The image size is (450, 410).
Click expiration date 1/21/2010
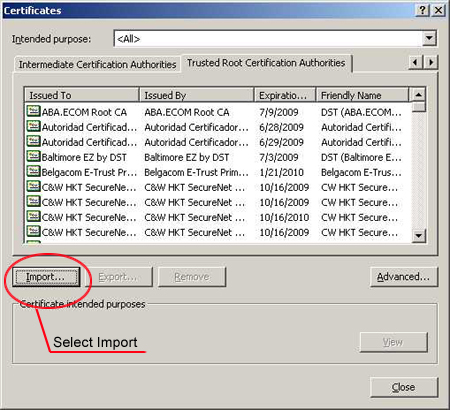click(281, 172)
